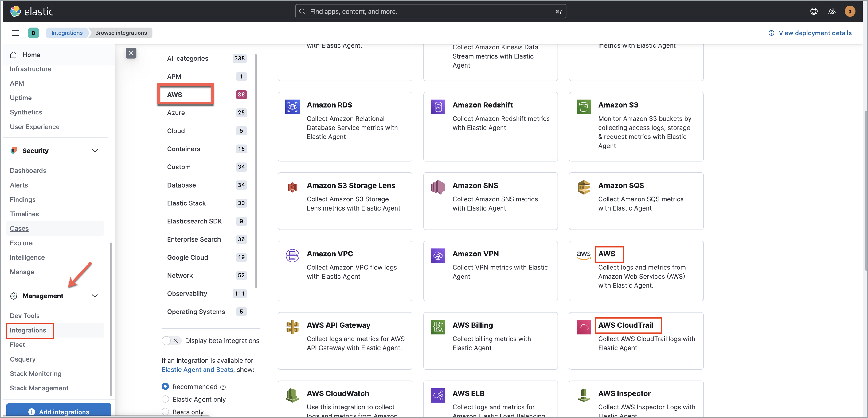Image resolution: width=868 pixels, height=418 pixels.
Task: Open the hamburger navigation menu
Action: tap(15, 33)
